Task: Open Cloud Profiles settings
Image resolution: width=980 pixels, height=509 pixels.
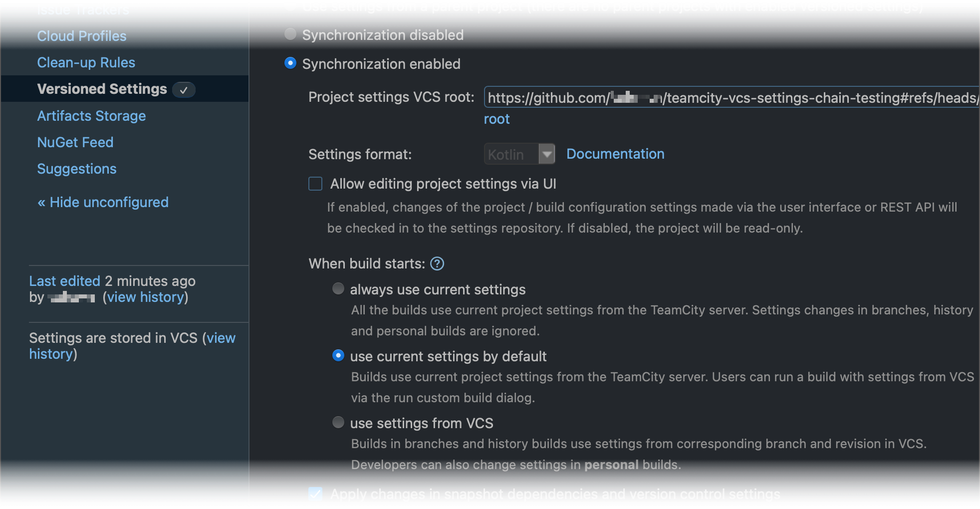Action: click(81, 35)
